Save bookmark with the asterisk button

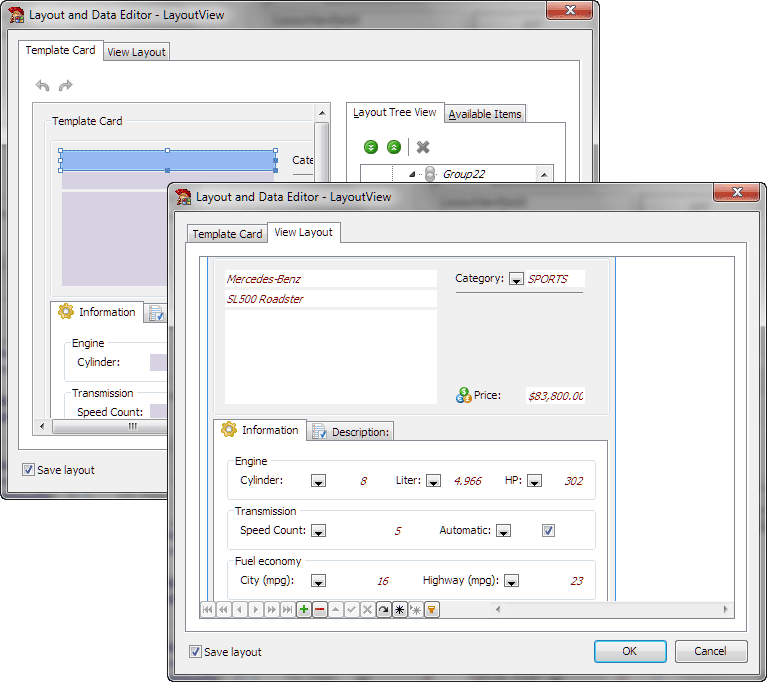400,610
